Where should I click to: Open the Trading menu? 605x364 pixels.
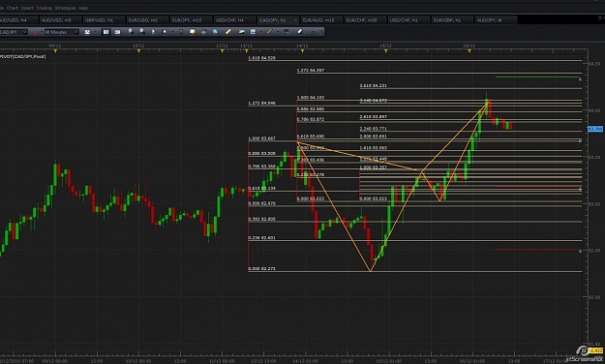pyautogui.click(x=44, y=8)
